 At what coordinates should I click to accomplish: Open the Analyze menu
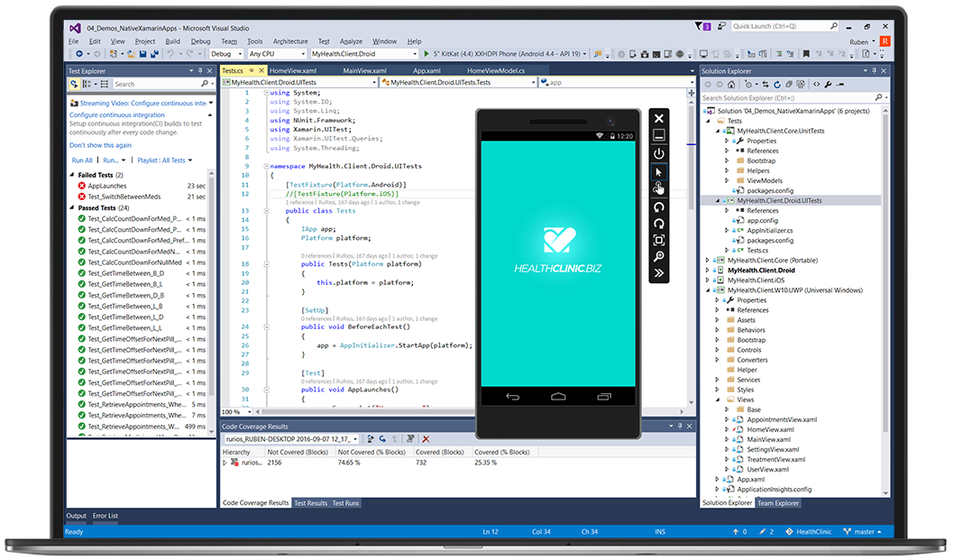pos(351,41)
